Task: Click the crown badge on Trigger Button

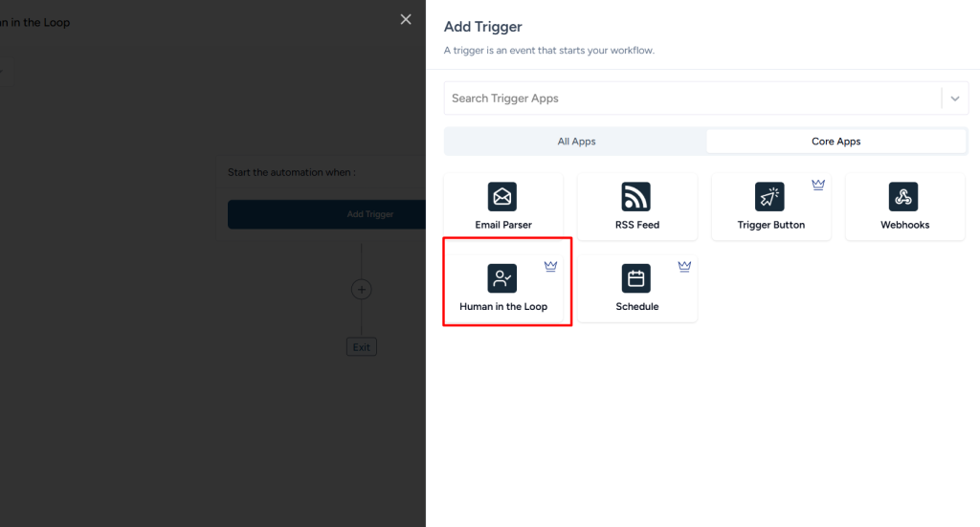Action: pyautogui.click(x=818, y=186)
